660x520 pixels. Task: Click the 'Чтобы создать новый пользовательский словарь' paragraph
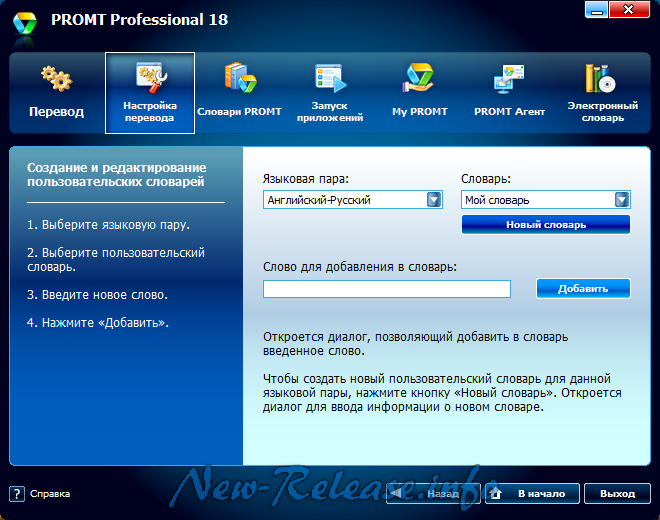pyautogui.click(x=442, y=393)
